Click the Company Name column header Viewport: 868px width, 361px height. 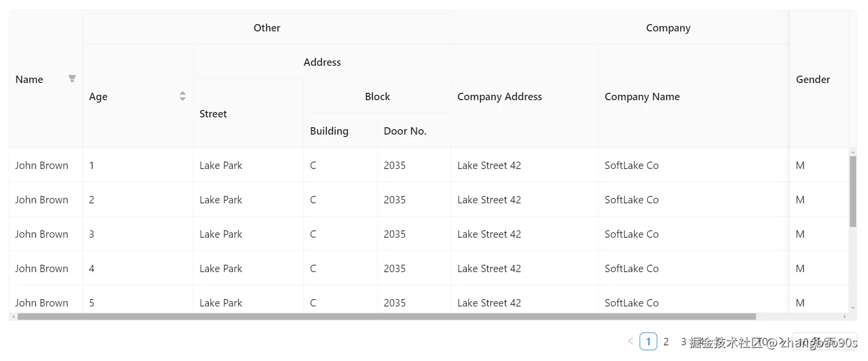click(x=642, y=97)
